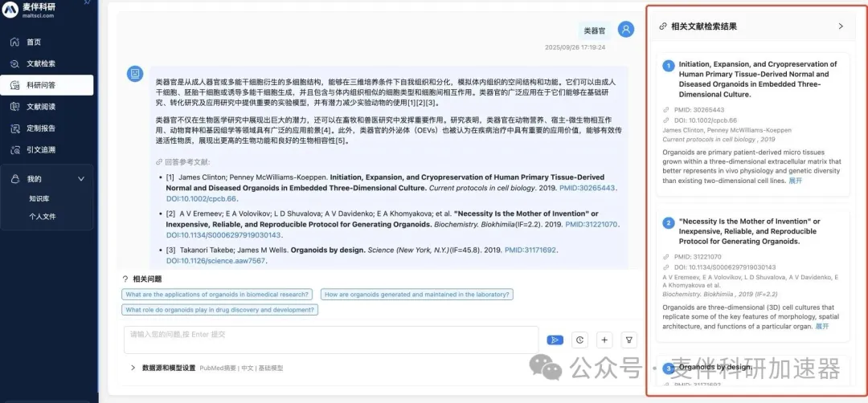Image resolution: width=868 pixels, height=403 pixels.
Task: Open the 首页 home page in sidebar
Action: [32, 42]
